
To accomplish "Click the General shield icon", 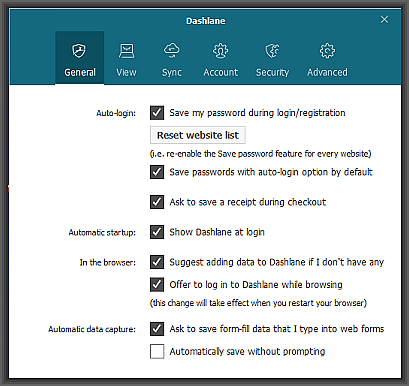I will [79, 51].
